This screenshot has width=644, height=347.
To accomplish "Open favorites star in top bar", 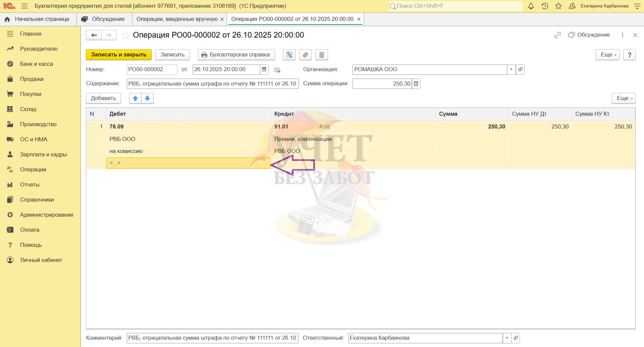I will pyautogui.click(x=558, y=6).
